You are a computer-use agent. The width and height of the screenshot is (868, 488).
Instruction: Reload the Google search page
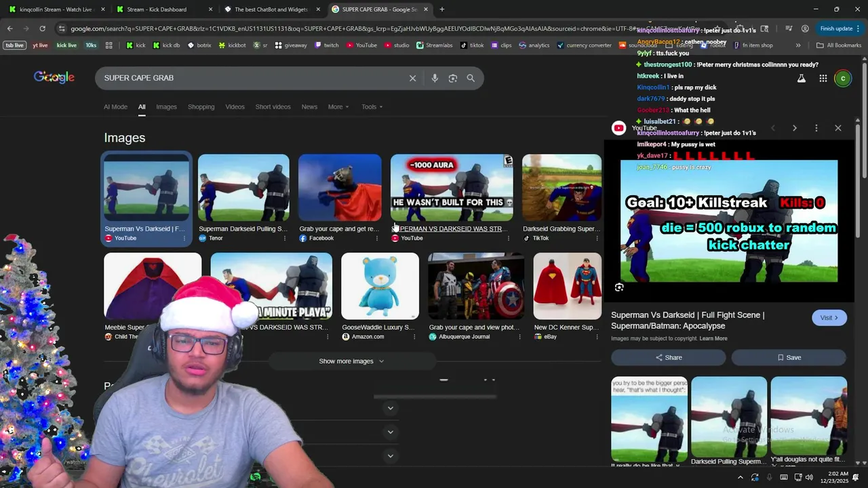42,28
